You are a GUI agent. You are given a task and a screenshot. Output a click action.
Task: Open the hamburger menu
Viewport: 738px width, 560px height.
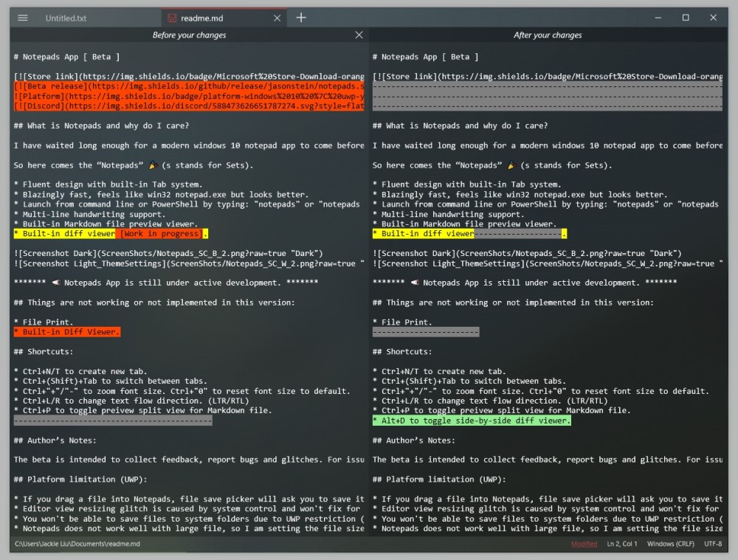[23, 18]
